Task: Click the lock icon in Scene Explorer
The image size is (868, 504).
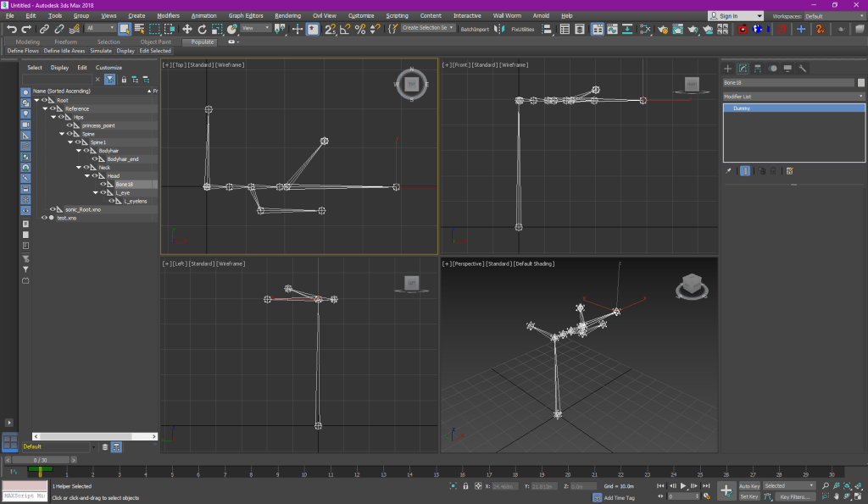Action: point(124,80)
